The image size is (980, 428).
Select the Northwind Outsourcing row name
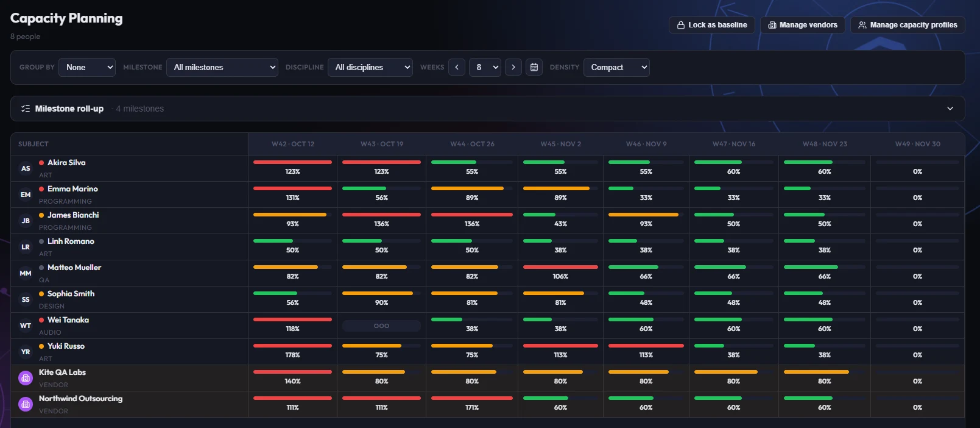point(80,399)
